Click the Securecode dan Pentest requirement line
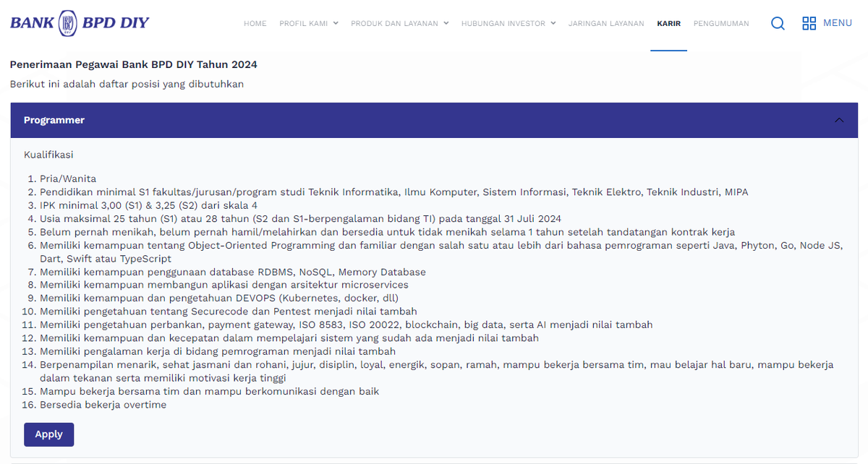 (x=229, y=312)
